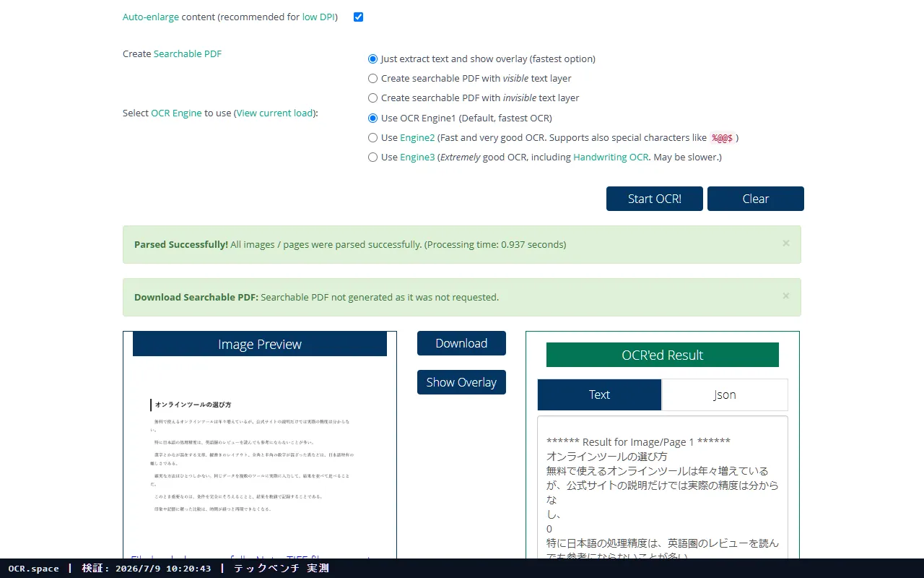Open the Engine3 link

point(417,157)
